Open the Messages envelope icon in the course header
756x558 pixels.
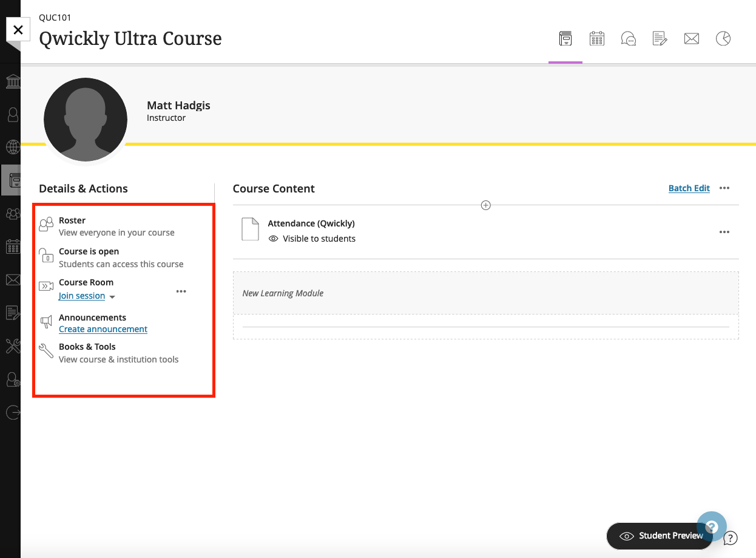[692, 39]
